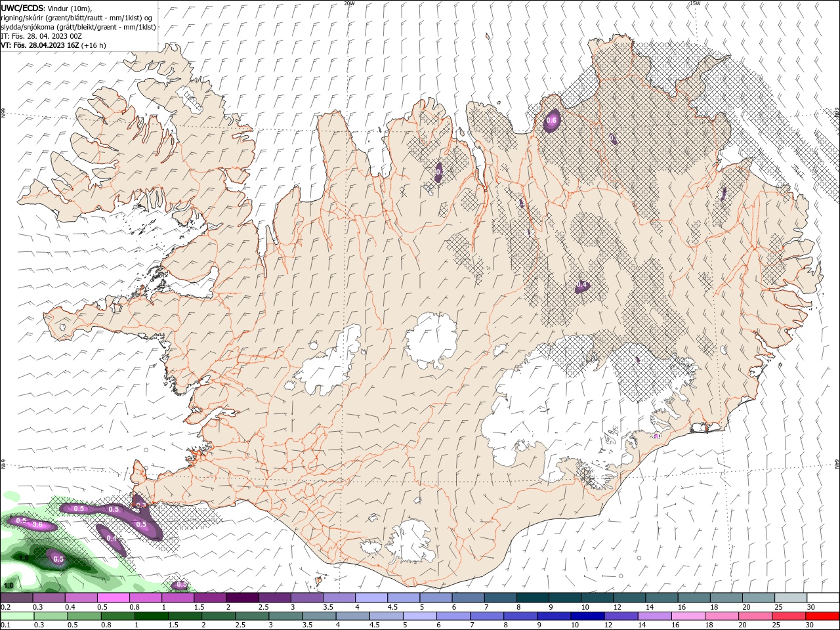Click the 30 label on the rain legend row

[x=811, y=625]
